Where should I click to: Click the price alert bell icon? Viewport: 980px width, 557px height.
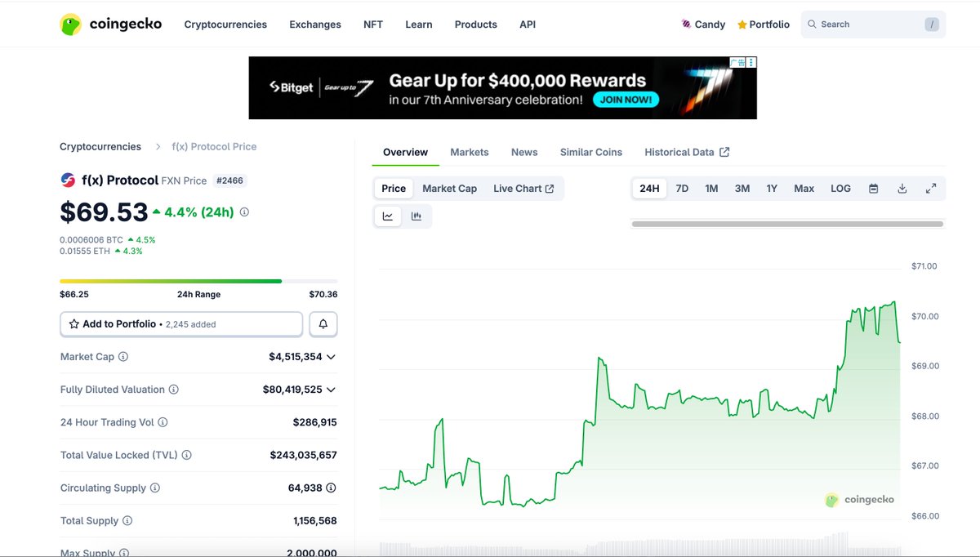(323, 324)
